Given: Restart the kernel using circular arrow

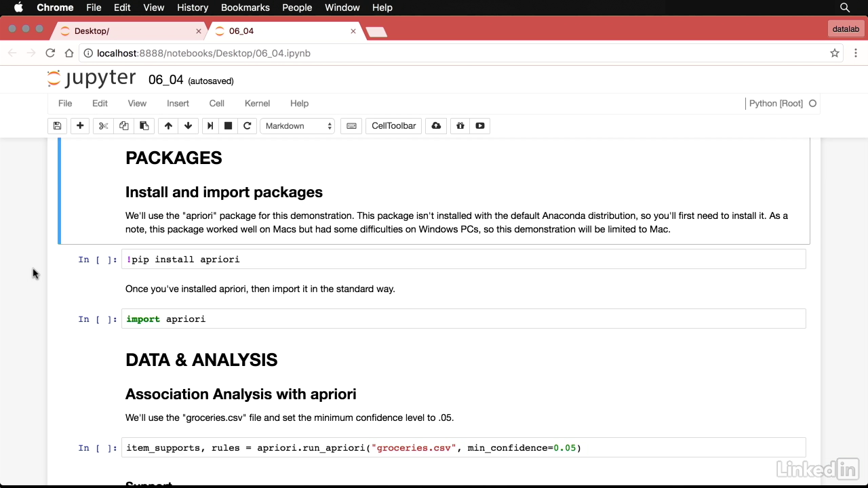Looking at the screenshot, I should click(x=248, y=126).
